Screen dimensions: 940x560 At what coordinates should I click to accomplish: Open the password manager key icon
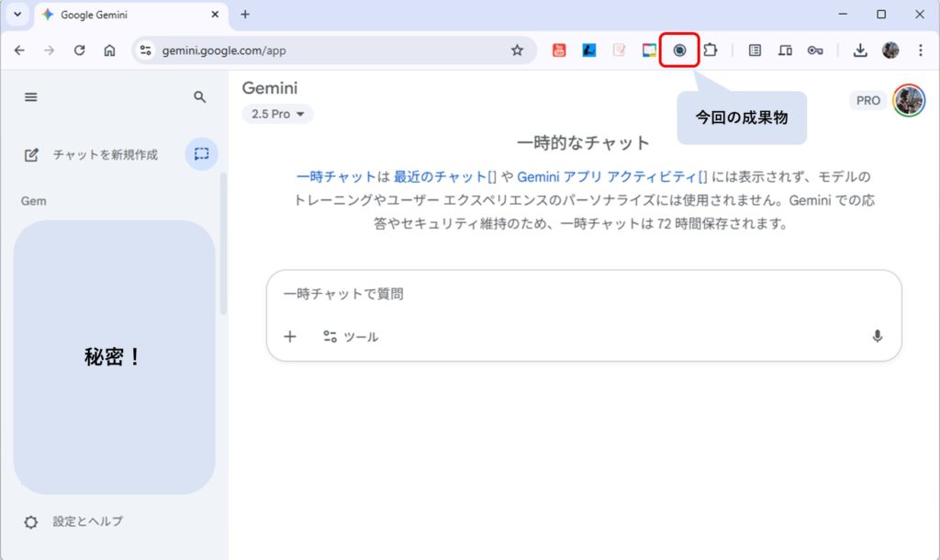pos(815,50)
